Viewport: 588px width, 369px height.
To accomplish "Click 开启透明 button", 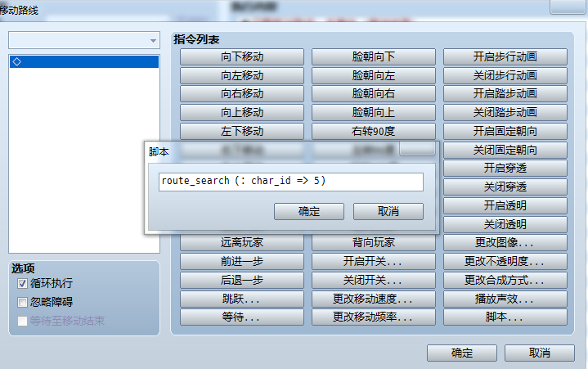I will [x=505, y=206].
